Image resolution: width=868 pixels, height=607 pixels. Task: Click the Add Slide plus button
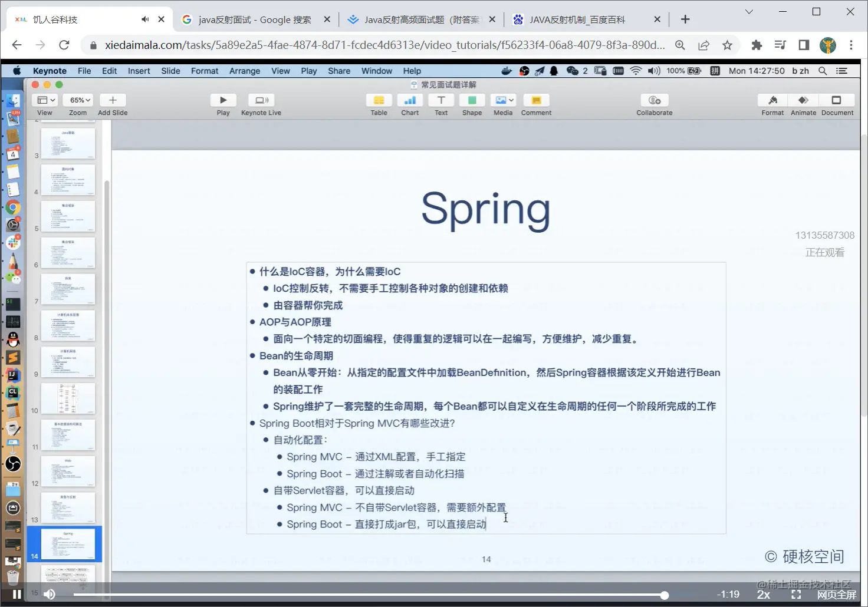(x=113, y=100)
